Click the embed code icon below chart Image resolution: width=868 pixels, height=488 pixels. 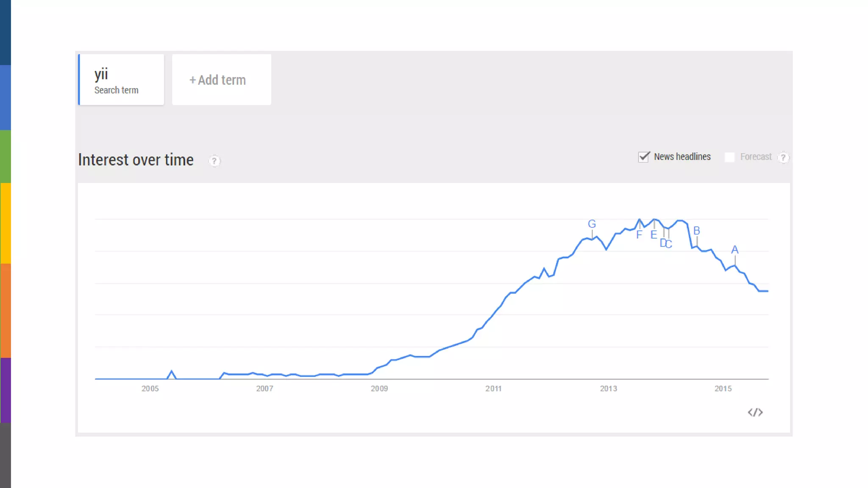click(755, 412)
